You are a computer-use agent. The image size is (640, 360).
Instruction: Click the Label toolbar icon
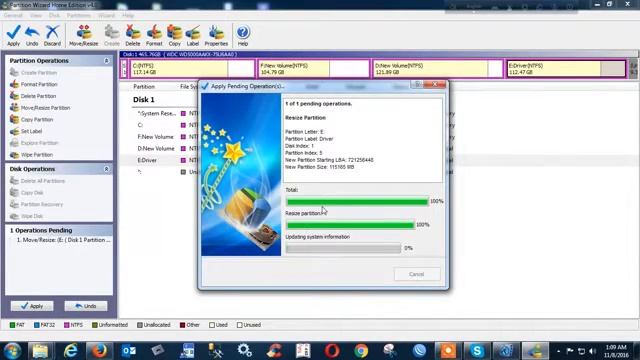193,35
